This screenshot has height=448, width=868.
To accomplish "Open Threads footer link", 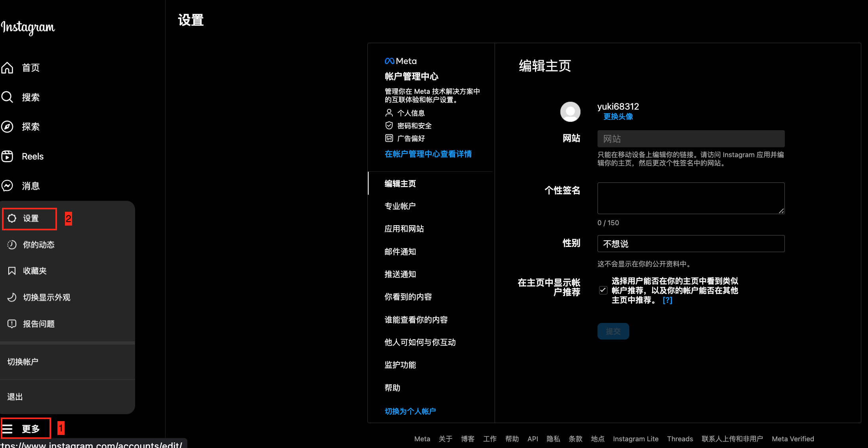I will 680,439.
